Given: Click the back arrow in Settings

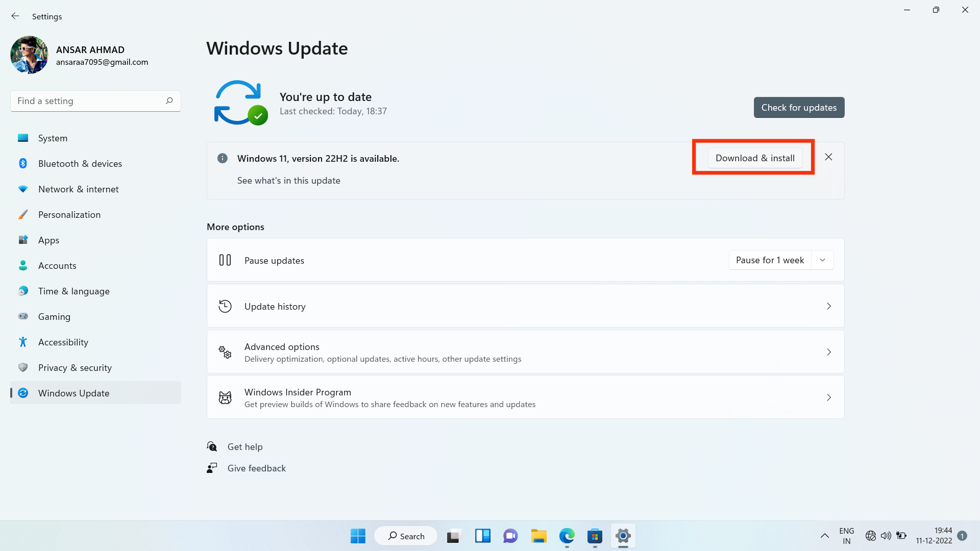Looking at the screenshot, I should pos(15,16).
